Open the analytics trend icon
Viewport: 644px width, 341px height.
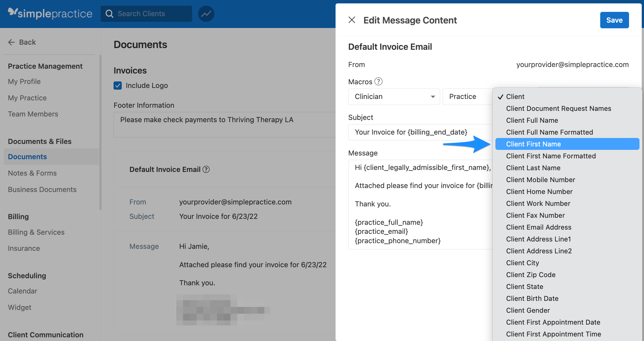pyautogui.click(x=206, y=14)
